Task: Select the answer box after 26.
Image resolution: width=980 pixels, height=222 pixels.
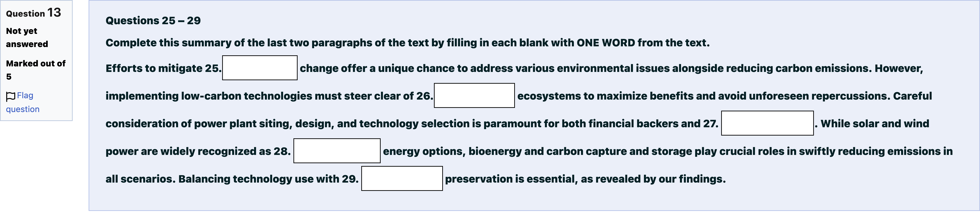Action: click(x=474, y=95)
